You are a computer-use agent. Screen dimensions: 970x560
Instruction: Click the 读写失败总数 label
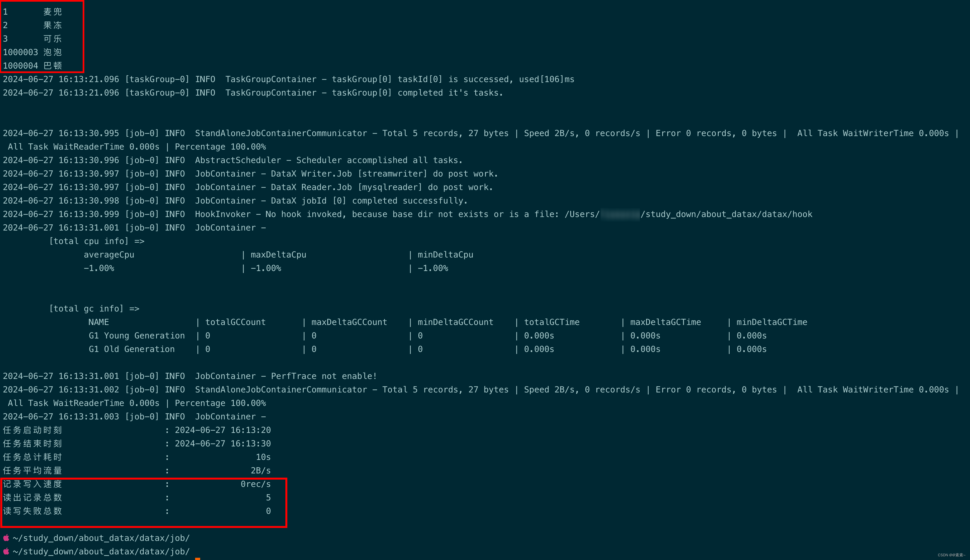(x=32, y=511)
